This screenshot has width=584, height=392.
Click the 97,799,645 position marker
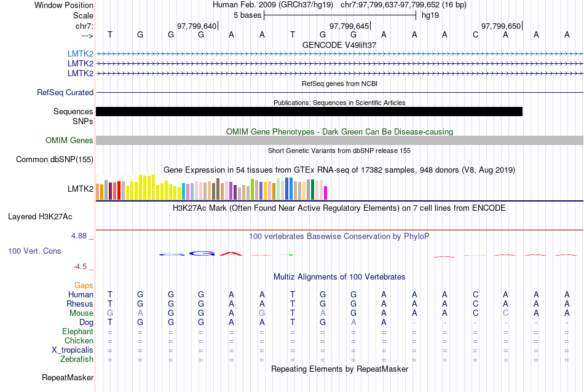point(349,26)
